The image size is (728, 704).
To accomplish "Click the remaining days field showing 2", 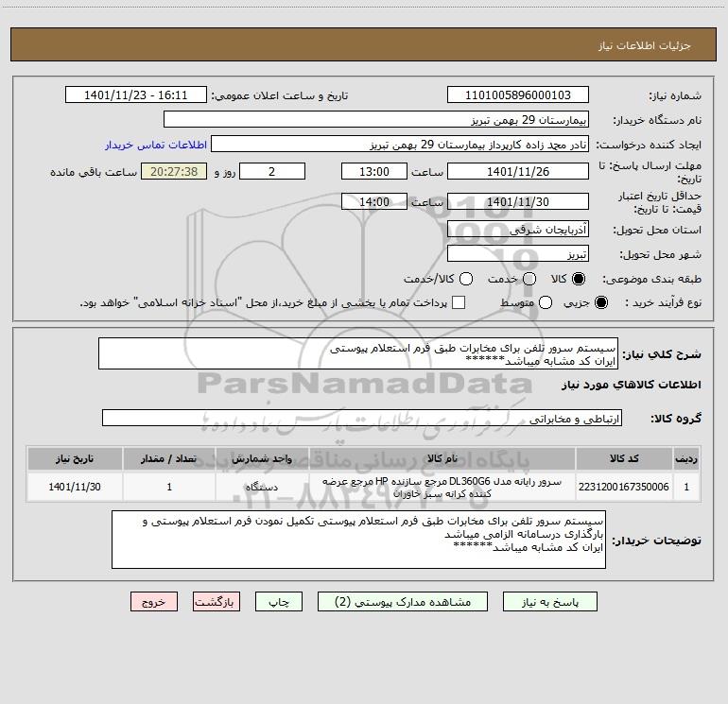I will (x=272, y=171).
